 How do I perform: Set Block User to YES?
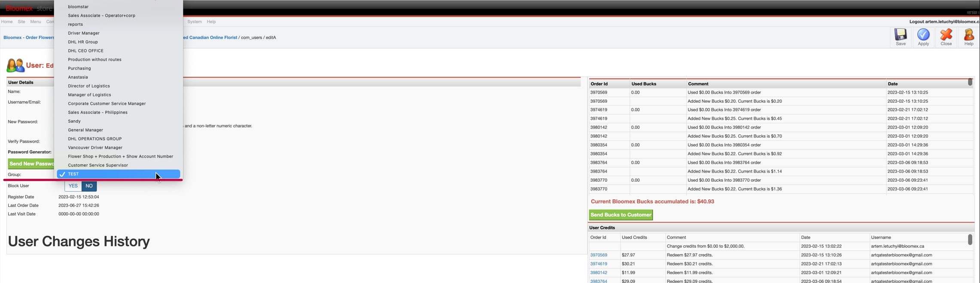(73, 186)
